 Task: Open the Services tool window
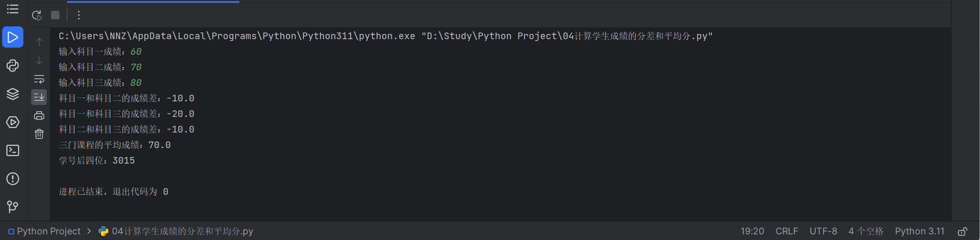[13, 122]
